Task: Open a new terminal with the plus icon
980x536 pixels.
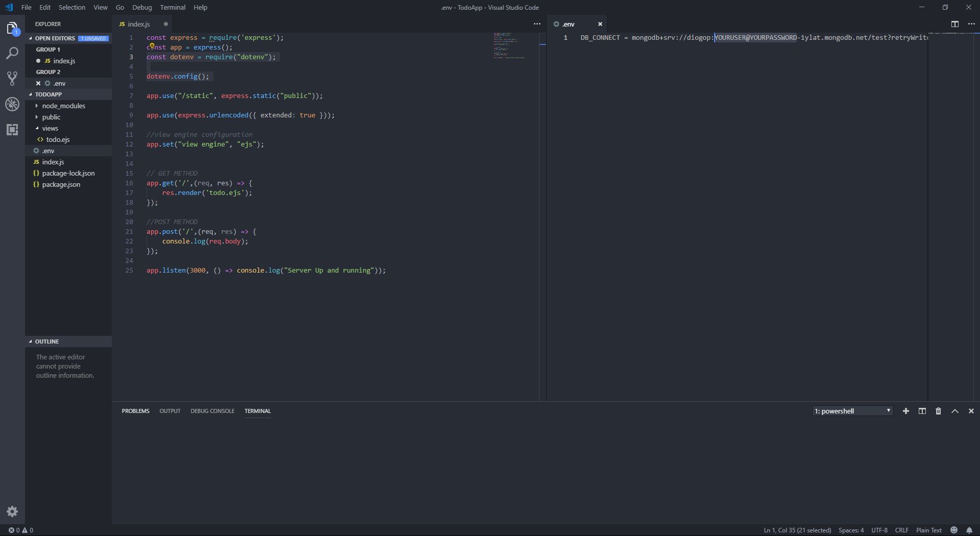Action: pos(906,411)
